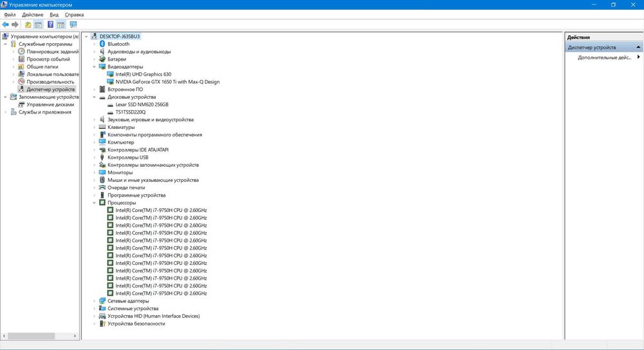Collapse Служебные программы in the left tree
The height and width of the screenshot is (350, 644).
click(x=5, y=44)
